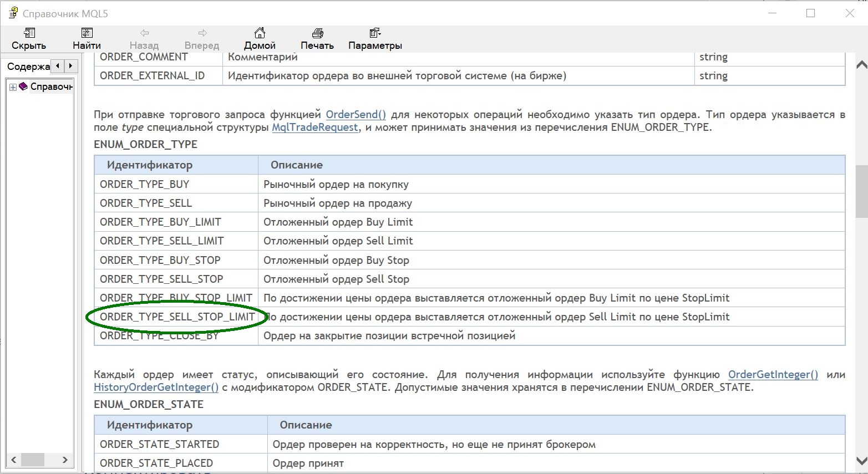This screenshot has height=474, width=868.
Task: Open Параметры (Options) toolbar icon
Action: [x=375, y=33]
